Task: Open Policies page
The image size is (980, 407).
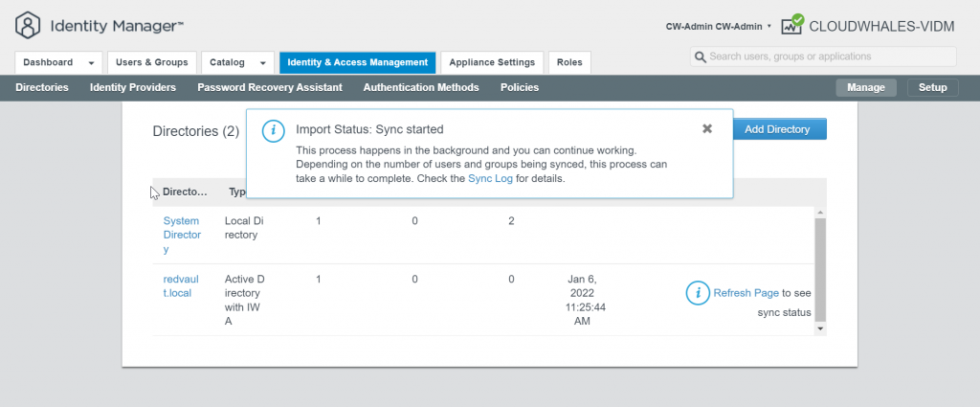Action: click(520, 87)
